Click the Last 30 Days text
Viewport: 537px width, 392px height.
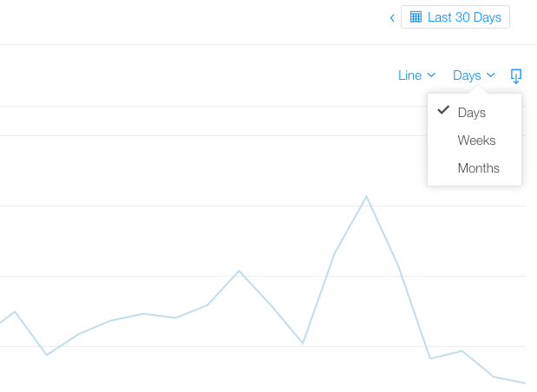pyautogui.click(x=464, y=17)
